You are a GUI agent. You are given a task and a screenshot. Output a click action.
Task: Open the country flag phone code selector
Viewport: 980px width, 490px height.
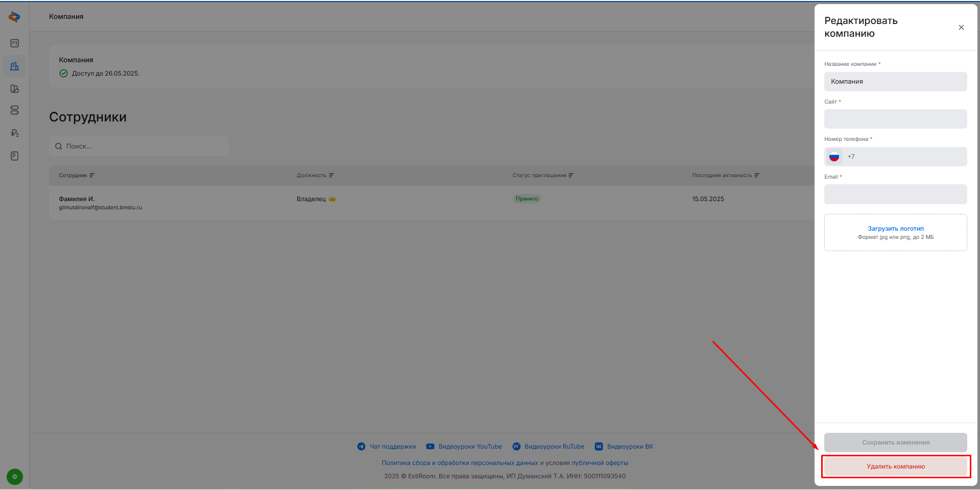click(x=834, y=157)
